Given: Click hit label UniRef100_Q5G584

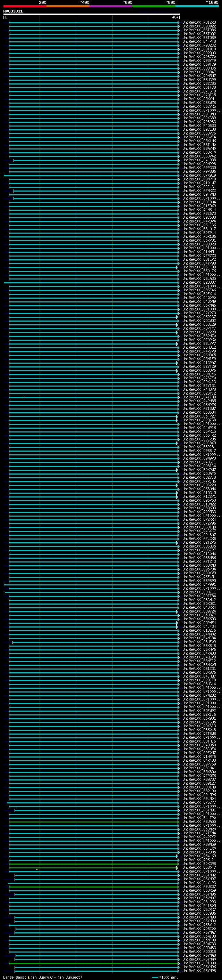Looking at the screenshot, I should (199, 413).
